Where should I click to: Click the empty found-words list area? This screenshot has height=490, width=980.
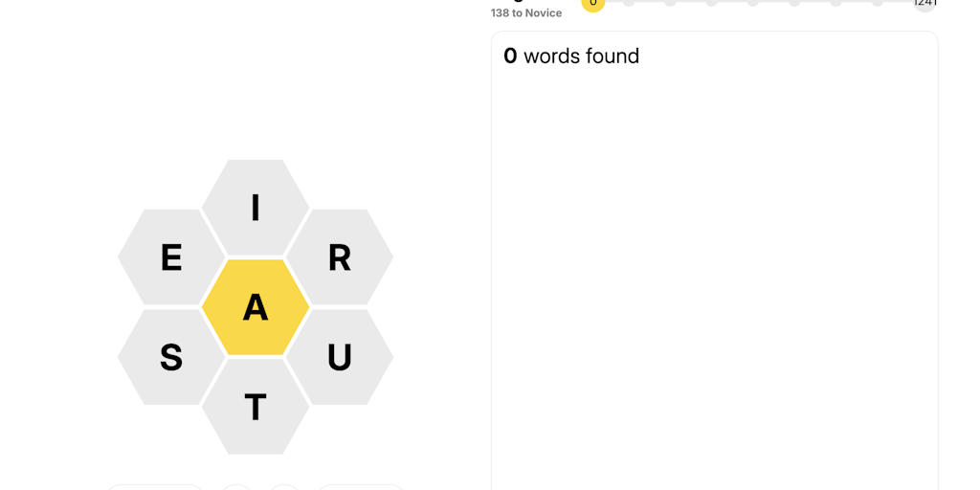[714, 287]
